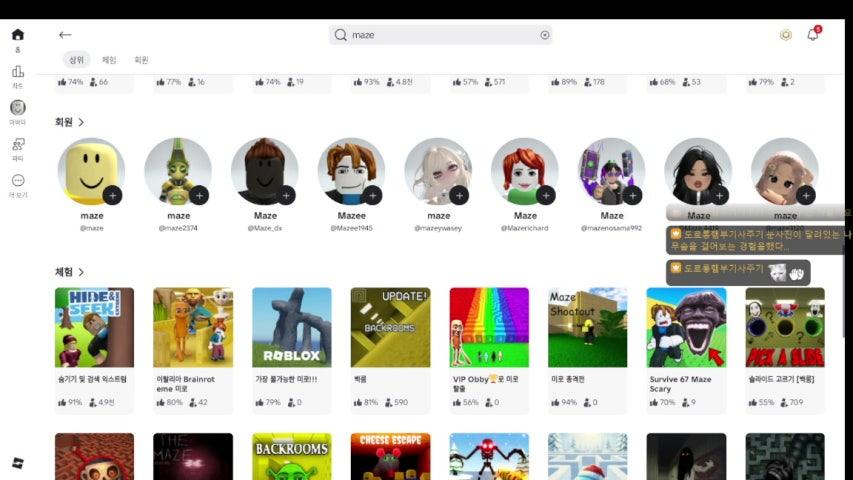Select the first filter tab 상위
853x480 pixels.
(76, 60)
